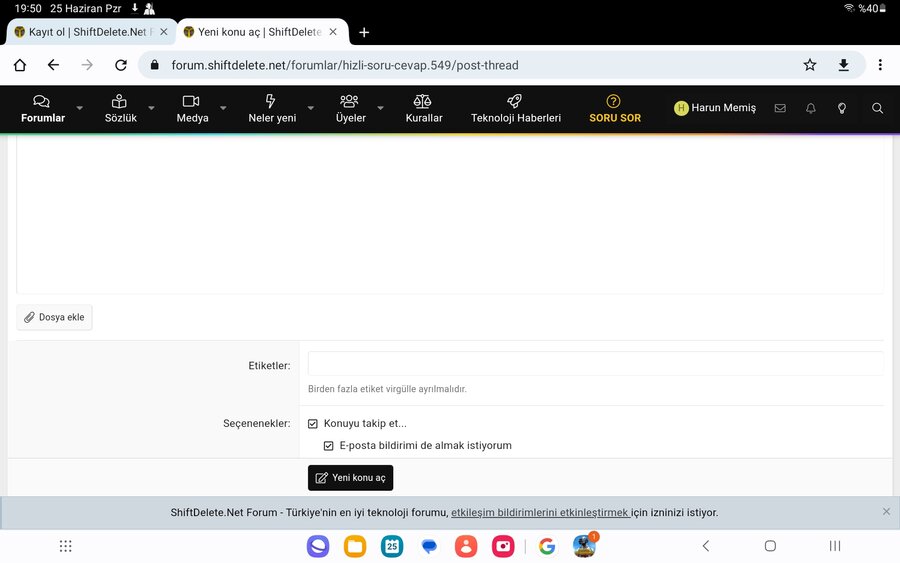Close the Yeni konu aç tab

click(x=333, y=32)
